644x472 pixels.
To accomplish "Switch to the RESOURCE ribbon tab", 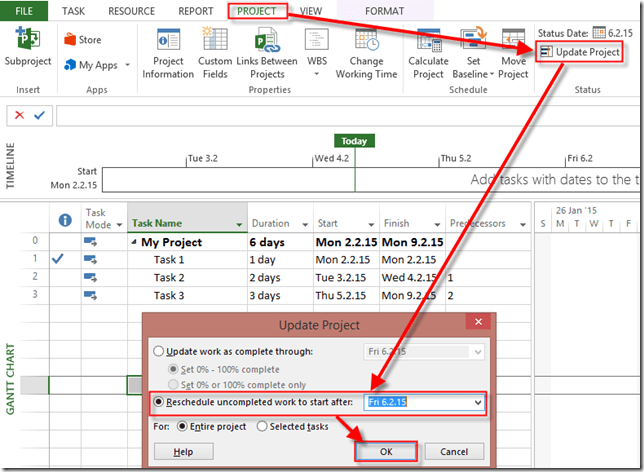I will tap(131, 10).
